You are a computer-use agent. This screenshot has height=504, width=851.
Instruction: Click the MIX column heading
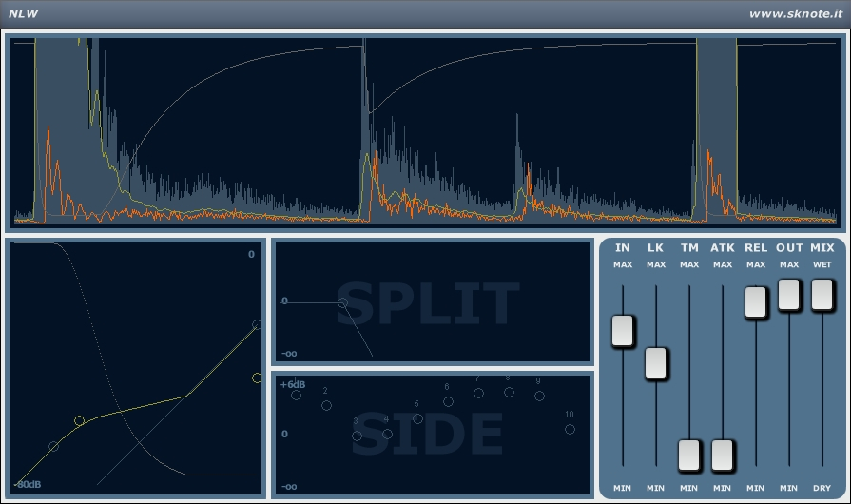click(x=822, y=248)
